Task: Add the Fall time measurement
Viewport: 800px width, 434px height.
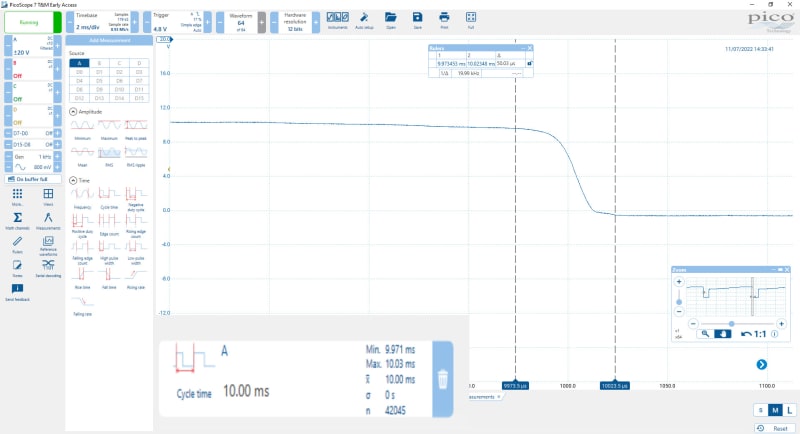Action: [109, 278]
